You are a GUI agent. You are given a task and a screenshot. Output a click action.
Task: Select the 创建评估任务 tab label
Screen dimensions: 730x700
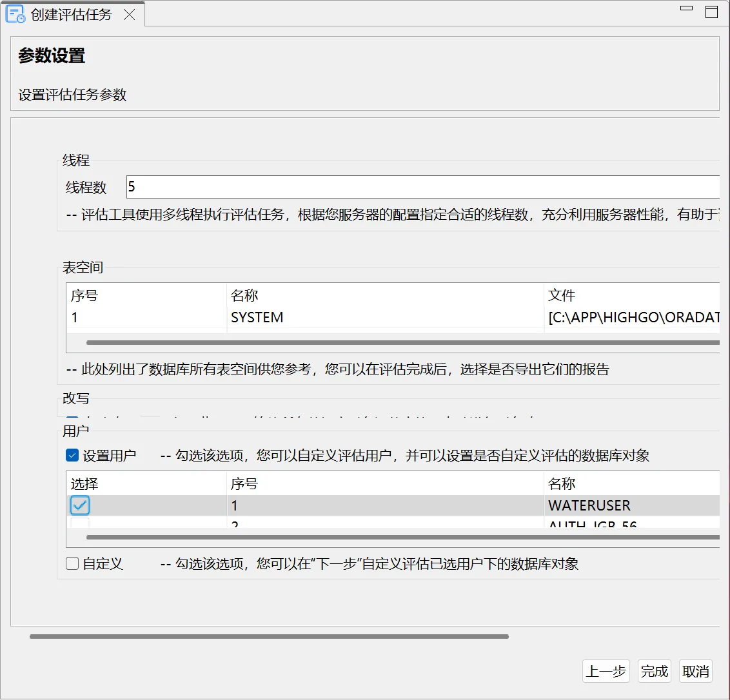(71, 15)
